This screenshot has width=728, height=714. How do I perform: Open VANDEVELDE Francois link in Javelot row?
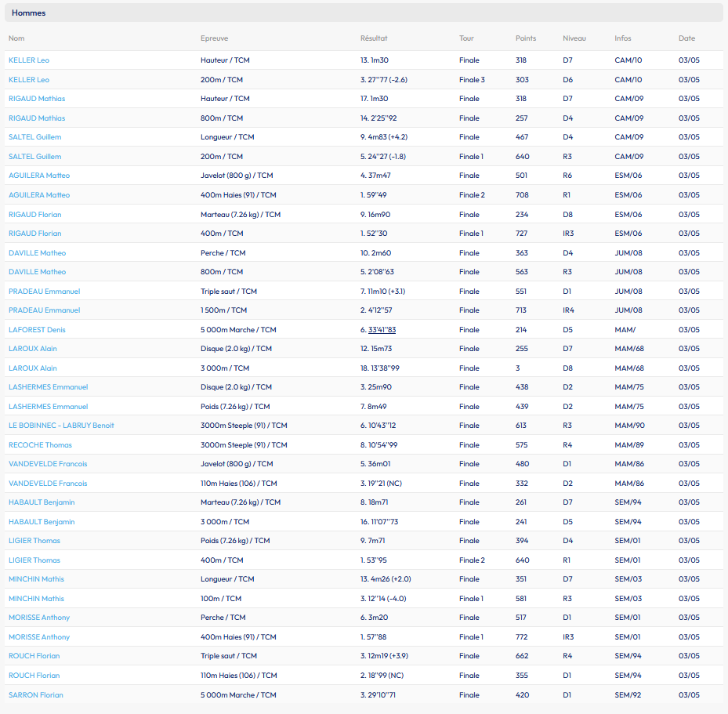coord(48,464)
